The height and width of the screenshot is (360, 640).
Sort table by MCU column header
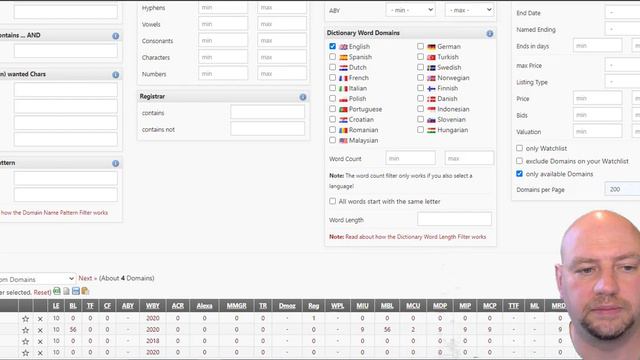click(413, 306)
